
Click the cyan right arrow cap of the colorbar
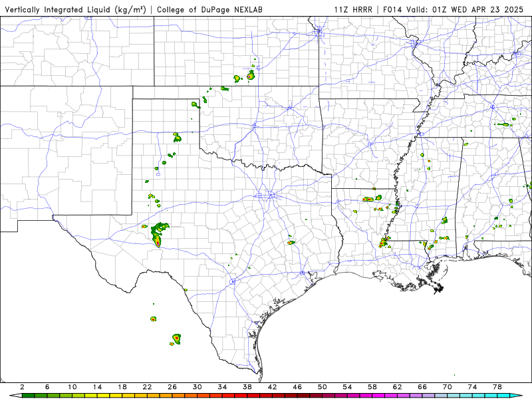[x=516, y=396]
